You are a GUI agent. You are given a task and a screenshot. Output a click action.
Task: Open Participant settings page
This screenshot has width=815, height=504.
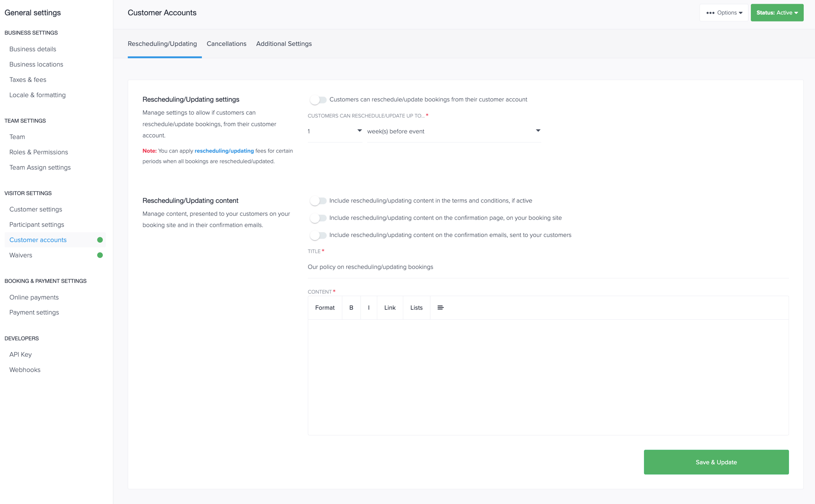click(37, 225)
